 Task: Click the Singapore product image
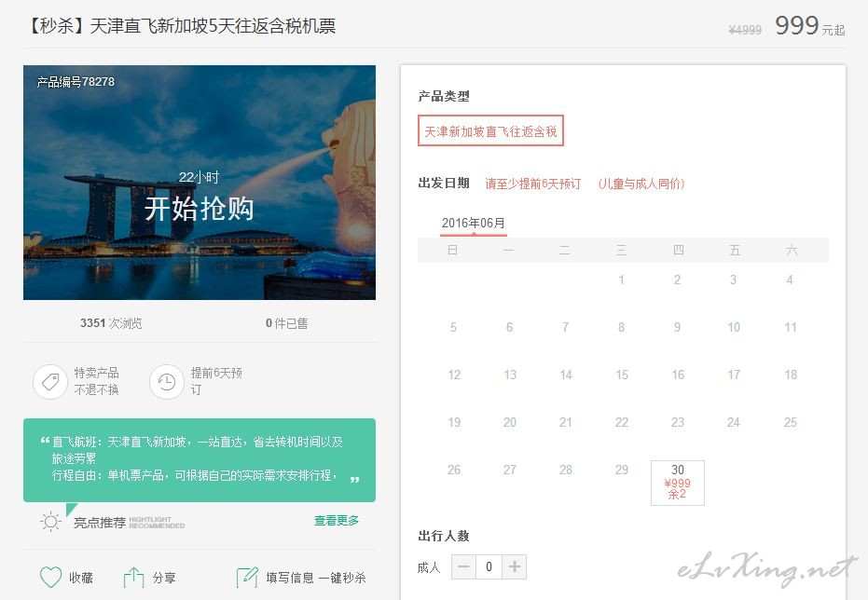[x=200, y=183]
